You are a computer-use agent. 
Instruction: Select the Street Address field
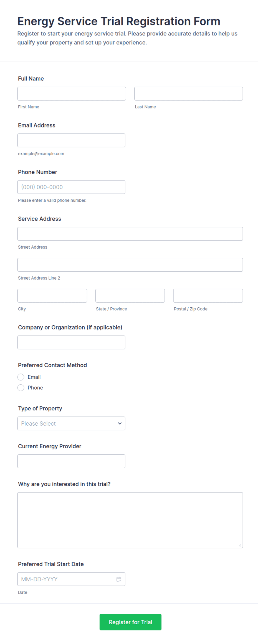130,234
